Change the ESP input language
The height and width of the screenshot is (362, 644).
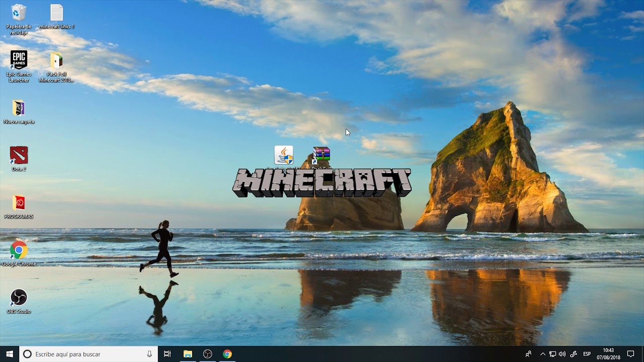pyautogui.click(x=587, y=354)
